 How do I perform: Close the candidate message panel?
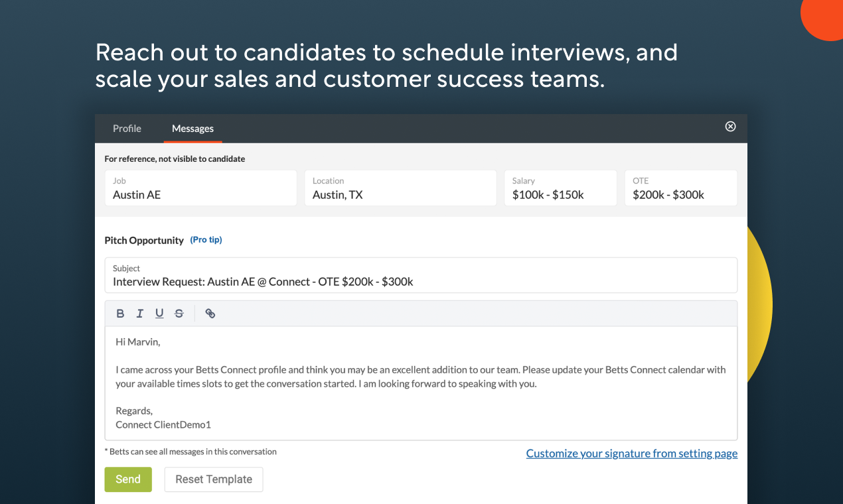(x=730, y=127)
